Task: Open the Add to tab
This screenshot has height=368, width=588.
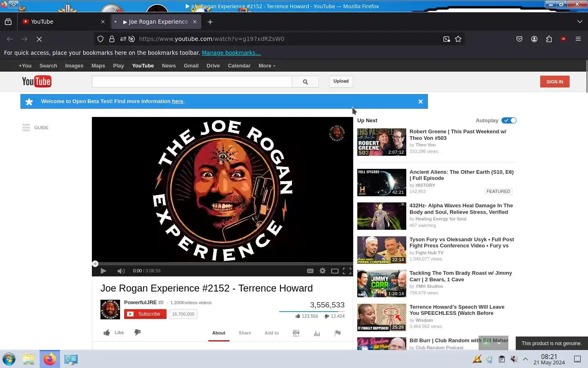Action: coord(272,333)
